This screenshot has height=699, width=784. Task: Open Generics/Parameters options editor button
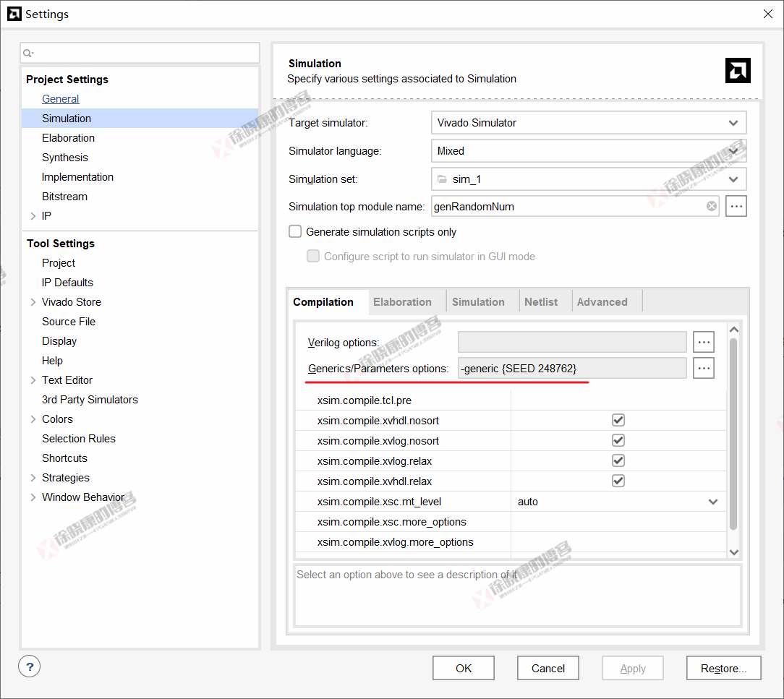pos(704,369)
